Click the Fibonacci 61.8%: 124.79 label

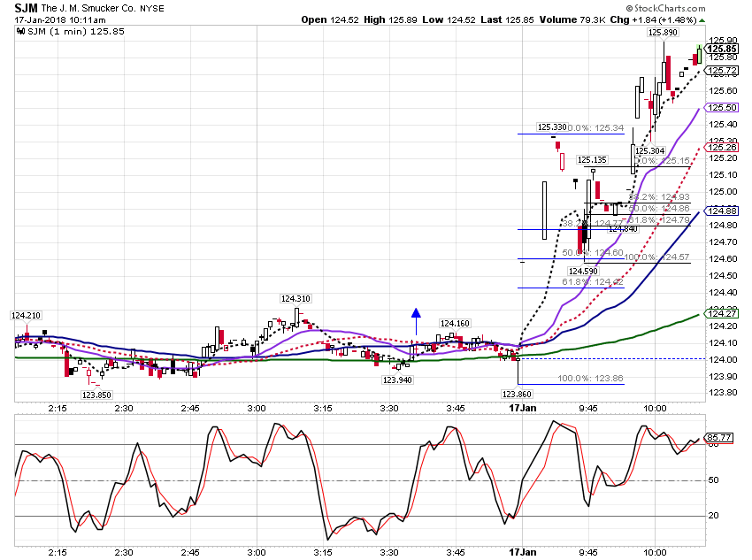pos(659,220)
